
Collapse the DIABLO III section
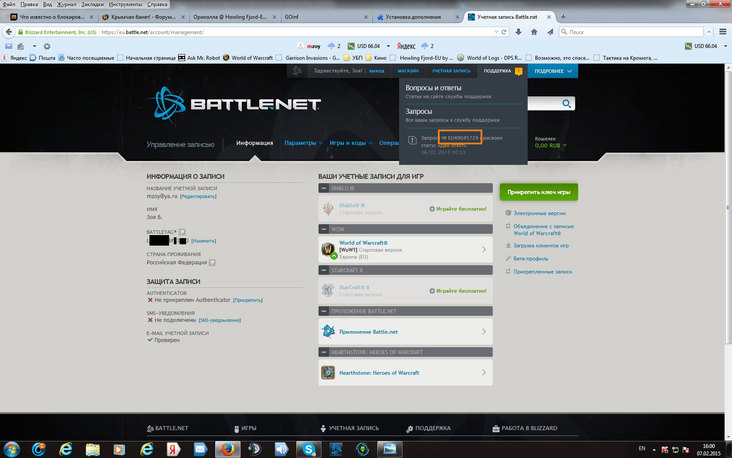[324, 188]
